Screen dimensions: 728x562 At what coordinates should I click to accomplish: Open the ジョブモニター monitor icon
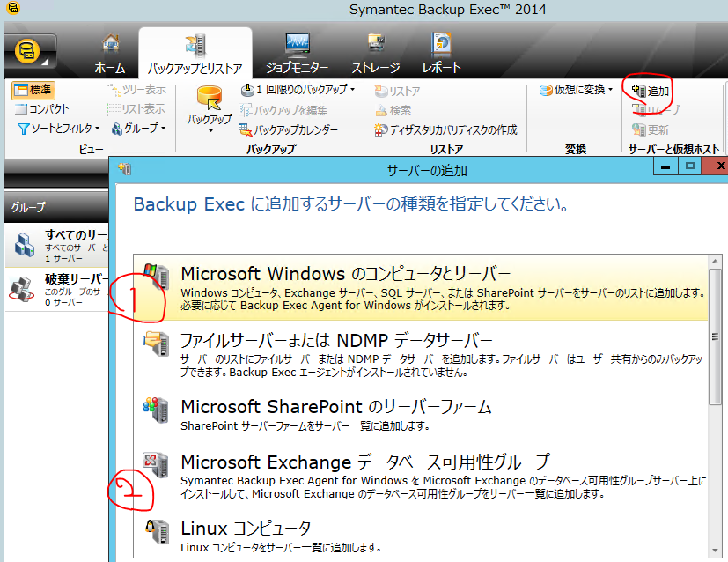tap(298, 46)
